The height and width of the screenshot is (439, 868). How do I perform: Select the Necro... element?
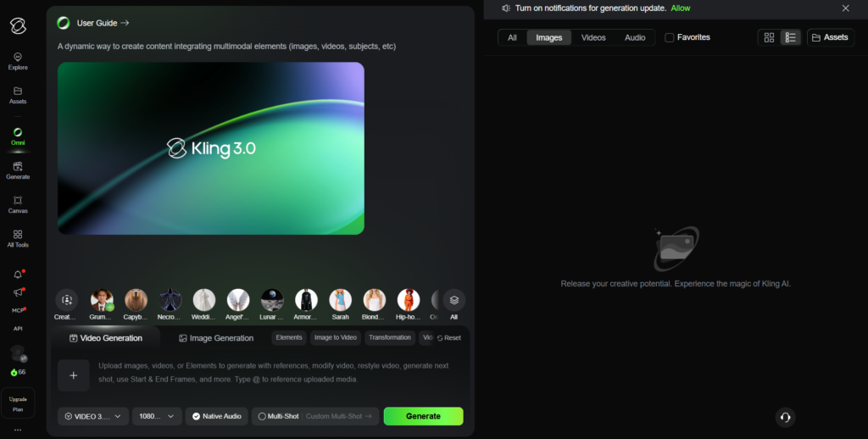coord(170,300)
